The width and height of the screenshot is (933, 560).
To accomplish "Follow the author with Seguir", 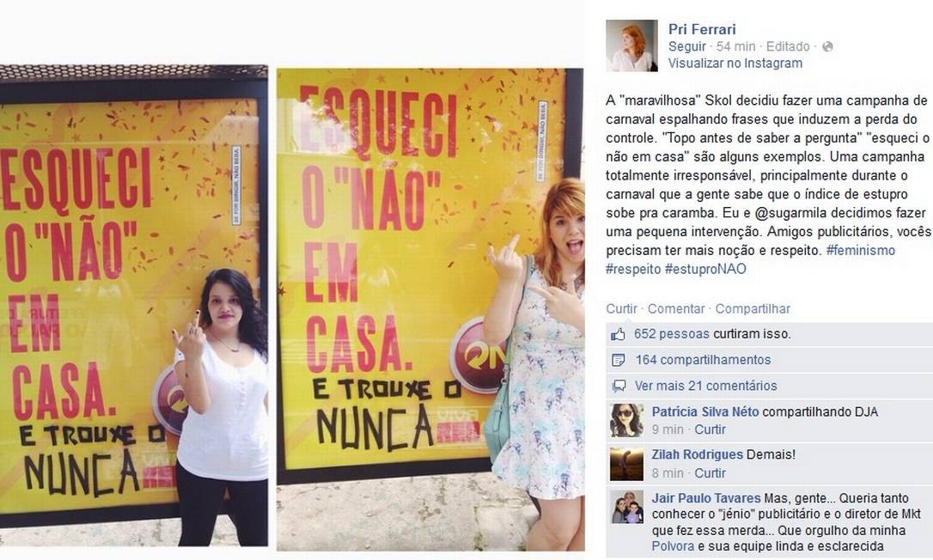I will tap(686, 46).
